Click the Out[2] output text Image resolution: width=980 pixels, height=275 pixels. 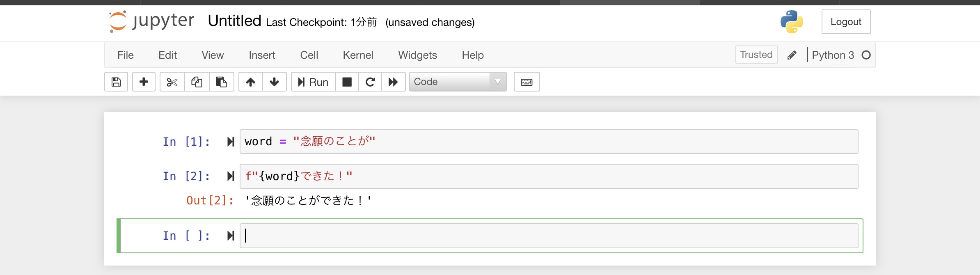[308, 200]
